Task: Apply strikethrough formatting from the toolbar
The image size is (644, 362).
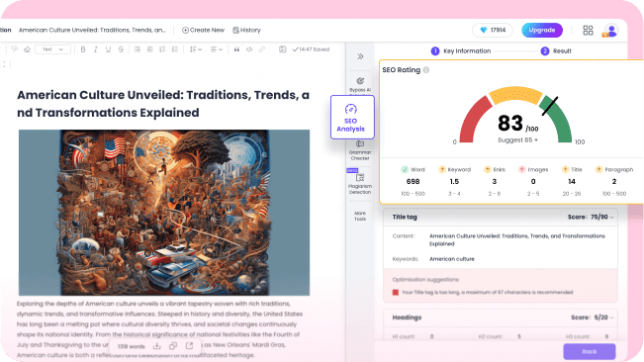Action: pos(121,49)
